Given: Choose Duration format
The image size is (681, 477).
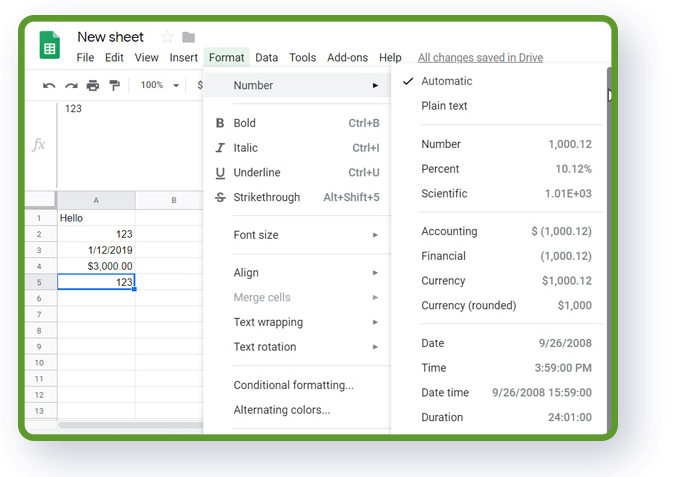Looking at the screenshot, I should tap(499, 418).
